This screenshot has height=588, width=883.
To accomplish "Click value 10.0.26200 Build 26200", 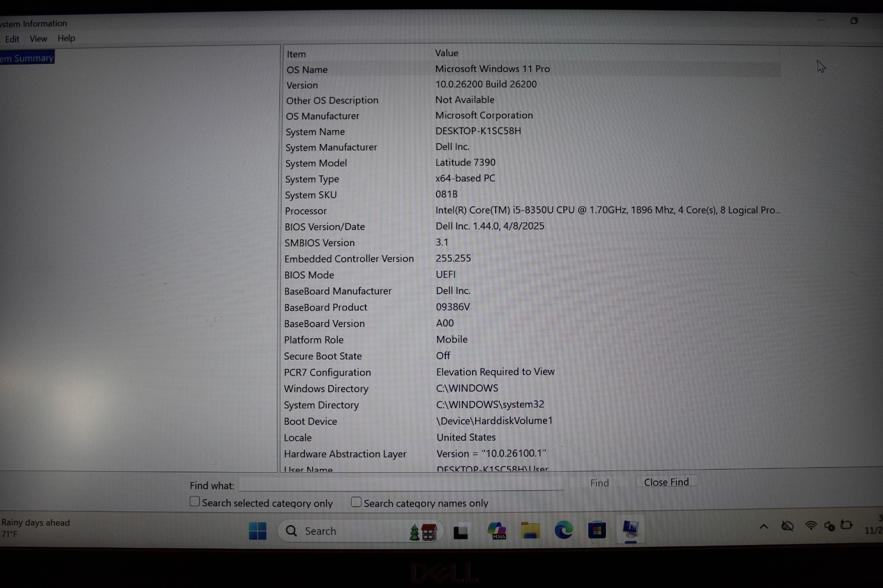I will (x=486, y=84).
